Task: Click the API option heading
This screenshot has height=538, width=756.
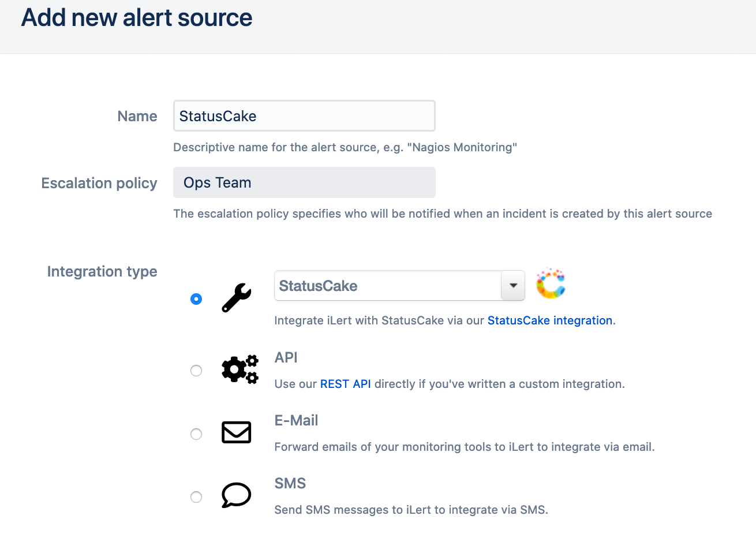Action: [286, 358]
